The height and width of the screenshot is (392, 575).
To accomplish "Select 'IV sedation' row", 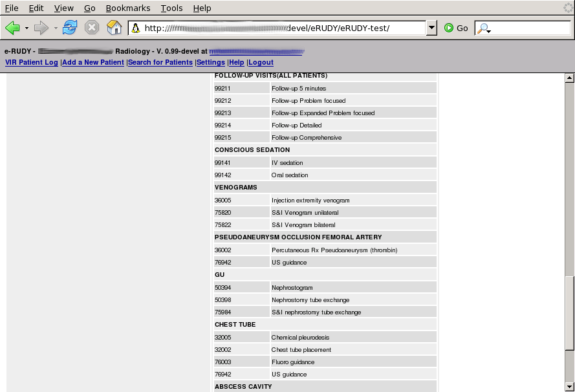I will pyautogui.click(x=325, y=163).
